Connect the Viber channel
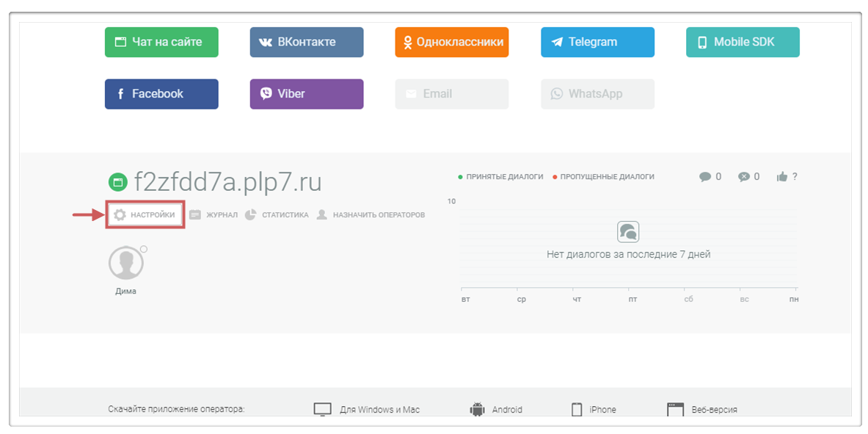The height and width of the screenshot is (434, 868). point(306,94)
